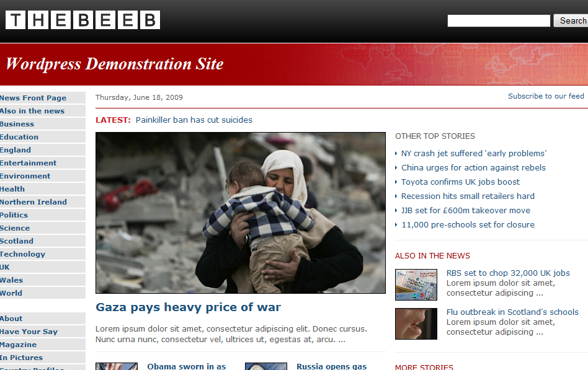Click the Gaza war main photo
The width and height of the screenshot is (588, 370).
[x=241, y=213]
